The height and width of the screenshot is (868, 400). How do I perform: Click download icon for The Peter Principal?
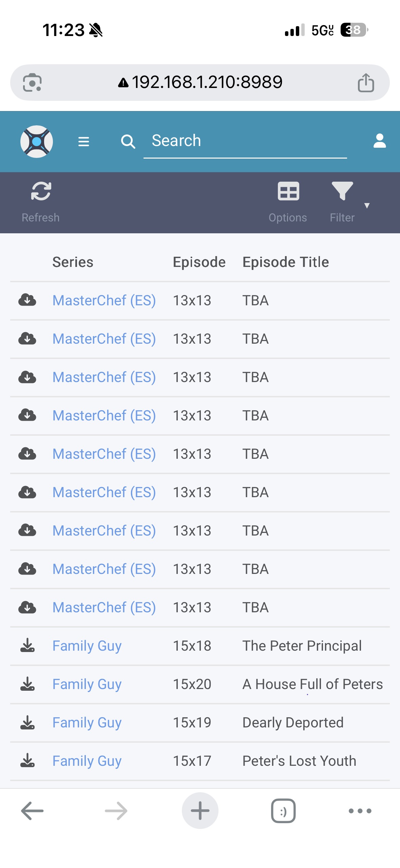click(x=27, y=645)
